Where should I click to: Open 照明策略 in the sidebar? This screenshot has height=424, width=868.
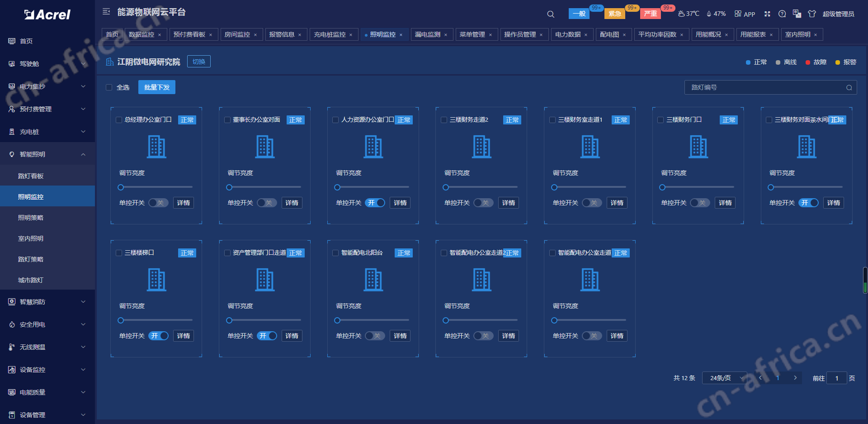[x=31, y=218]
